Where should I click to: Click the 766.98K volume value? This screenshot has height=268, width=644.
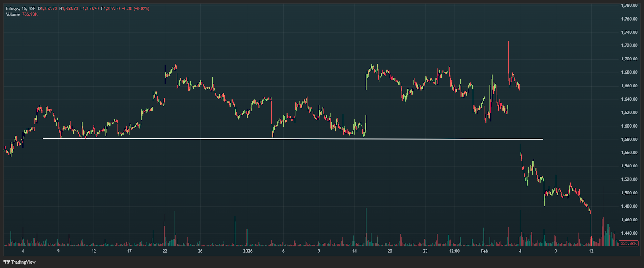pos(30,14)
